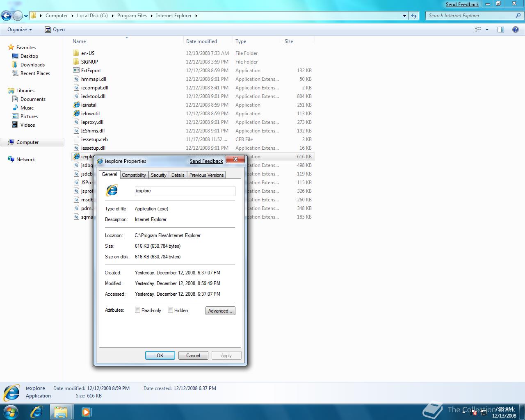Open the Videos library
Image resolution: width=525 pixels, height=420 pixels.
[x=27, y=125]
